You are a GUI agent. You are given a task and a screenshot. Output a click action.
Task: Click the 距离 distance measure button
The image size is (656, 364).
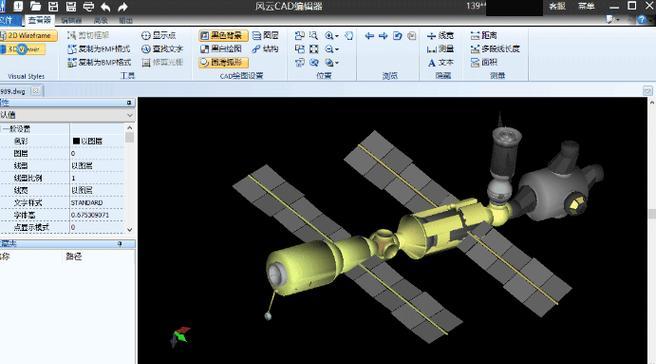[x=484, y=36]
